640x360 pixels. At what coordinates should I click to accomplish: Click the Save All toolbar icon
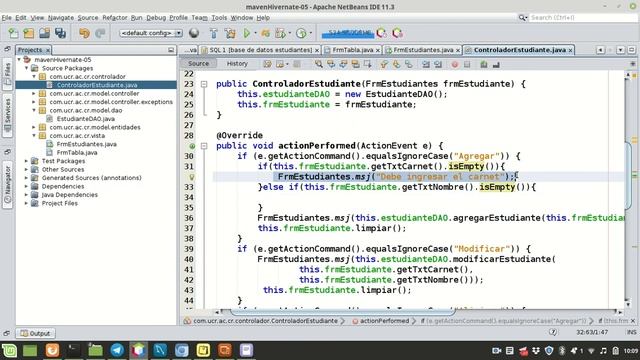click(x=60, y=33)
